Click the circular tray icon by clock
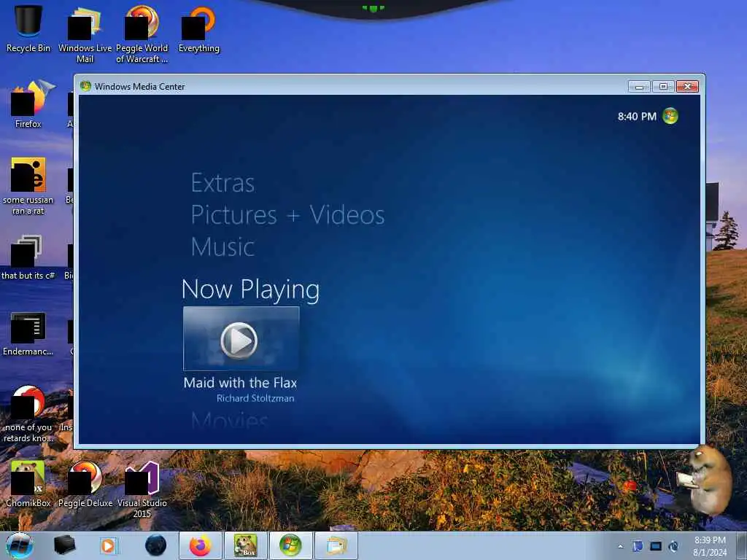Image resolution: width=747 pixels, height=560 pixels. [x=673, y=546]
